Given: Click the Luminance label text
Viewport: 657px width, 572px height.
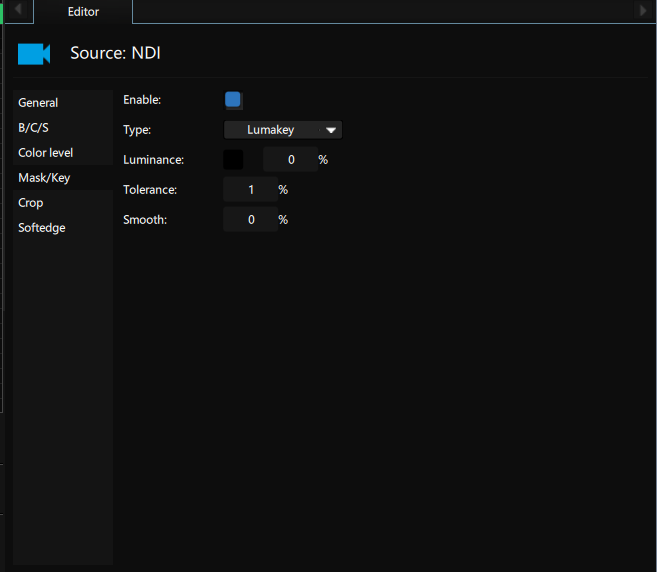Looking at the screenshot, I should coord(153,160).
